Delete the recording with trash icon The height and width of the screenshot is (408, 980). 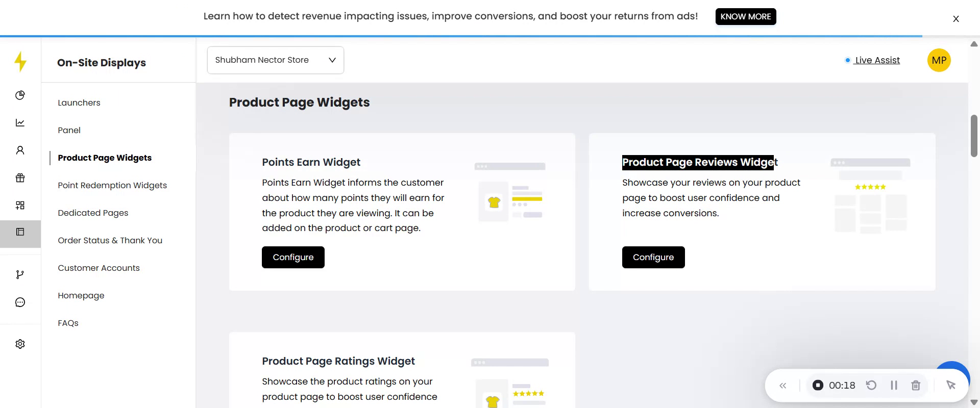916,386
